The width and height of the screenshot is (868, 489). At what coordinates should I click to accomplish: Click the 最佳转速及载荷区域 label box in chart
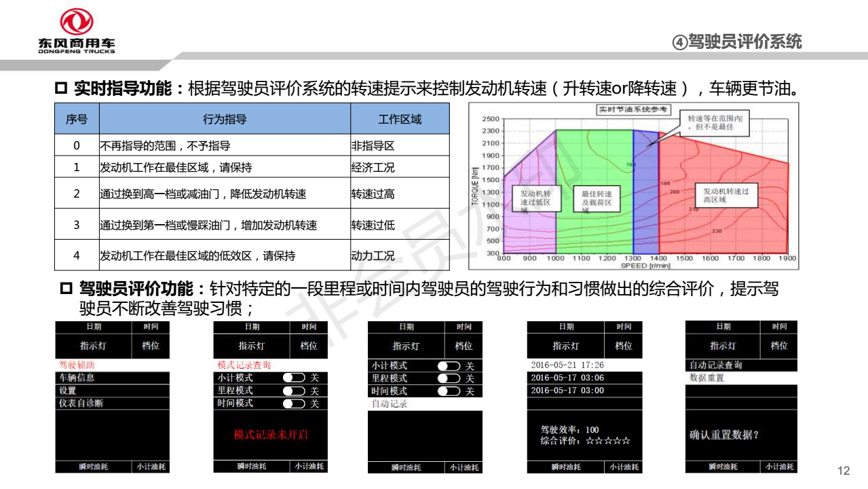click(597, 198)
